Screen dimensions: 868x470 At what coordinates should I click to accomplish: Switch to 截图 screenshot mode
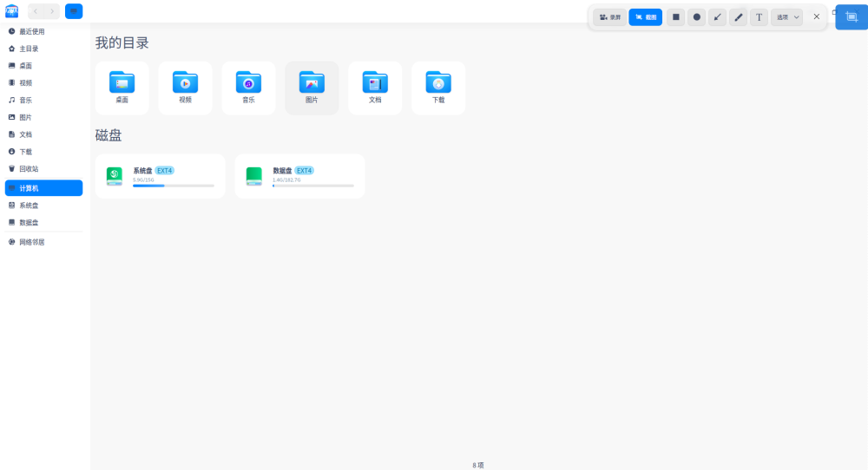pyautogui.click(x=646, y=16)
